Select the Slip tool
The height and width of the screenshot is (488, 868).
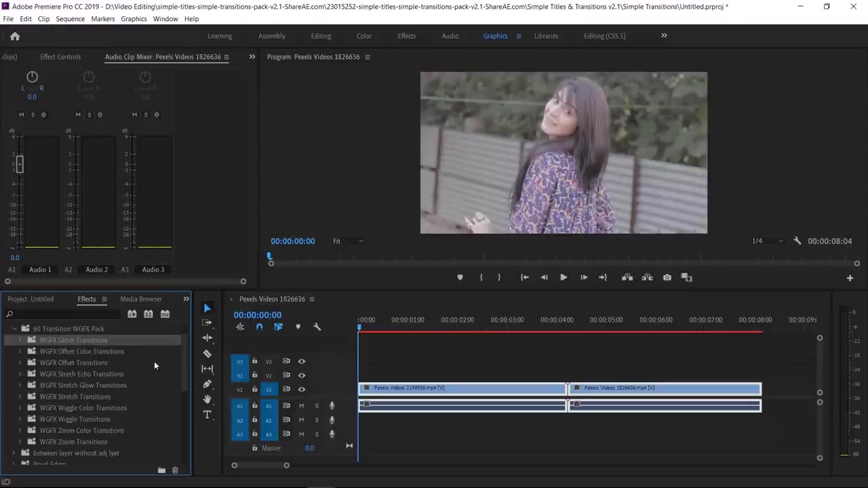coord(208,369)
